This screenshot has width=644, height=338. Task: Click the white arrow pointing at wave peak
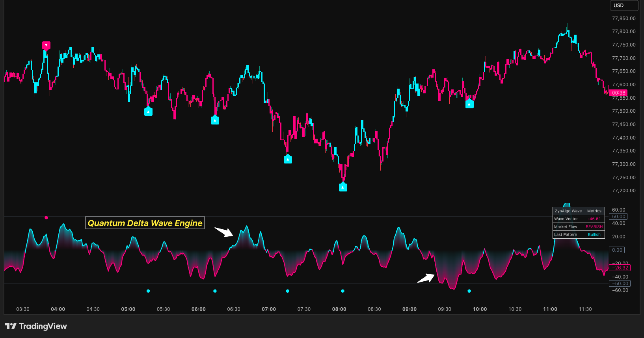pyautogui.click(x=224, y=232)
